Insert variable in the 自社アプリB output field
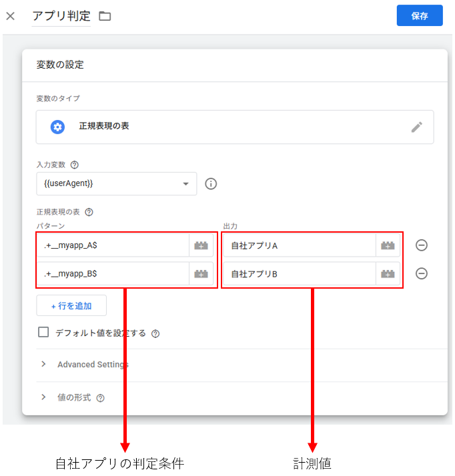The width and height of the screenshot is (455, 476). click(388, 273)
